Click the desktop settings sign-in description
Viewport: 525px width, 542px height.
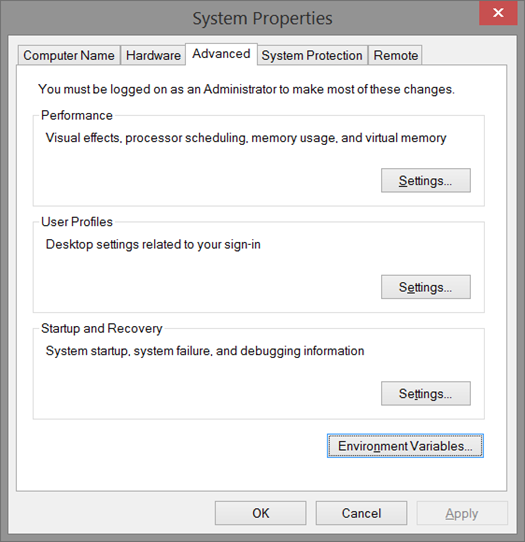[153, 244]
